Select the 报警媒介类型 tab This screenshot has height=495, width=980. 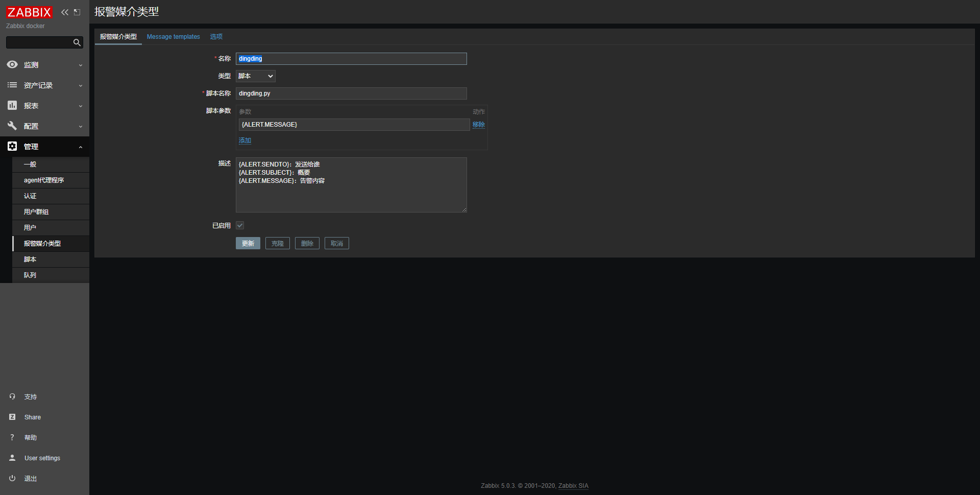pyautogui.click(x=118, y=37)
